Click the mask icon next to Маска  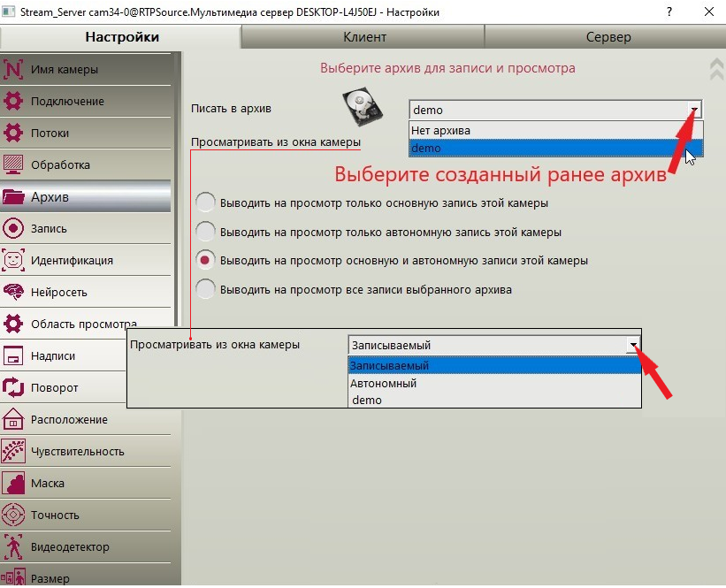13,483
